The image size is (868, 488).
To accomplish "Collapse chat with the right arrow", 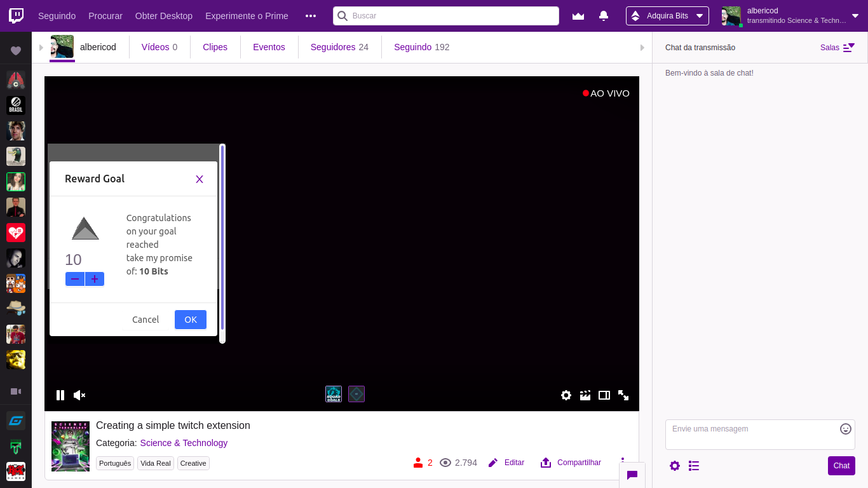I will (642, 48).
